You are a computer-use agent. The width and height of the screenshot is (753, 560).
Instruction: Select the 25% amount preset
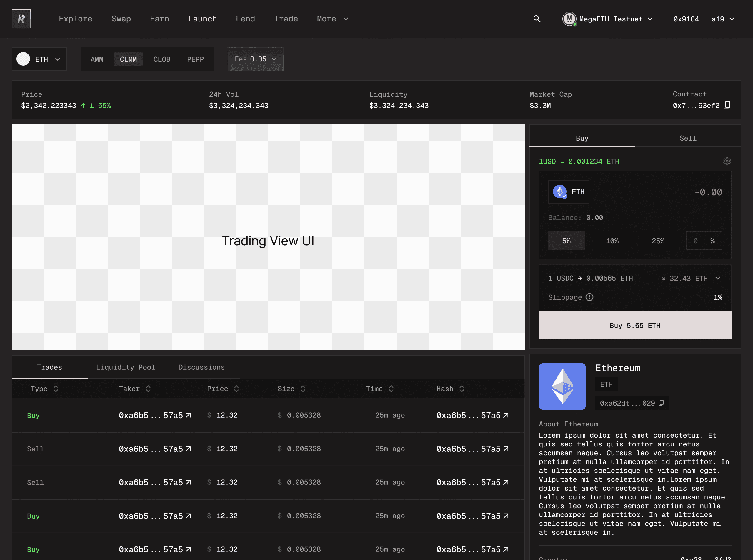pyautogui.click(x=658, y=241)
